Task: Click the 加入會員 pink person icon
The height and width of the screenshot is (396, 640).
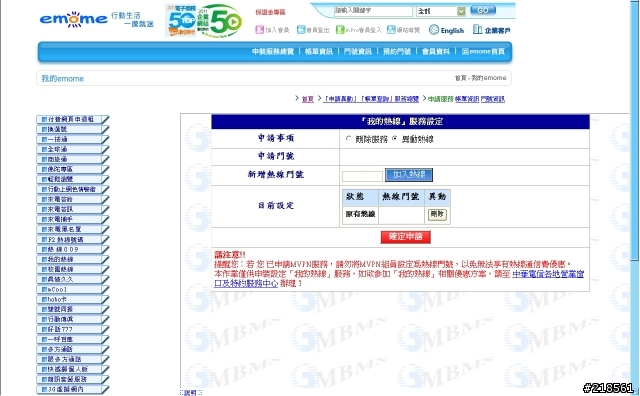Action: 260,29
